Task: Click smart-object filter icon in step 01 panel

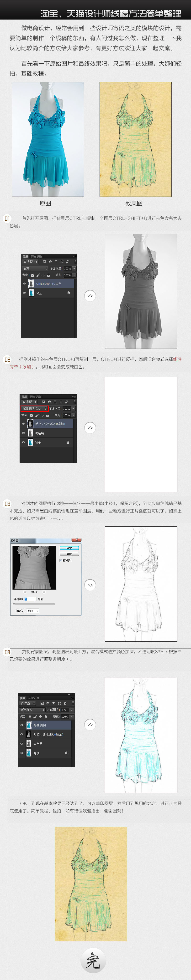Action: point(68,262)
